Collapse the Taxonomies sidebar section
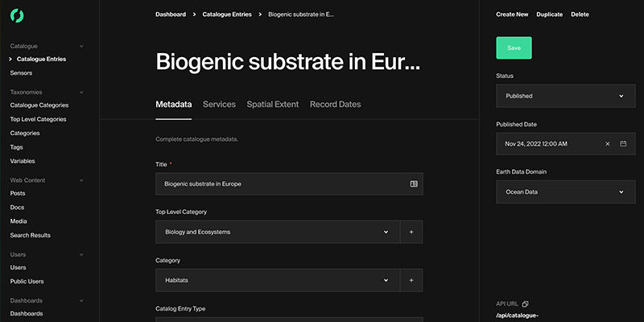The width and height of the screenshot is (644, 322). pos(81,93)
